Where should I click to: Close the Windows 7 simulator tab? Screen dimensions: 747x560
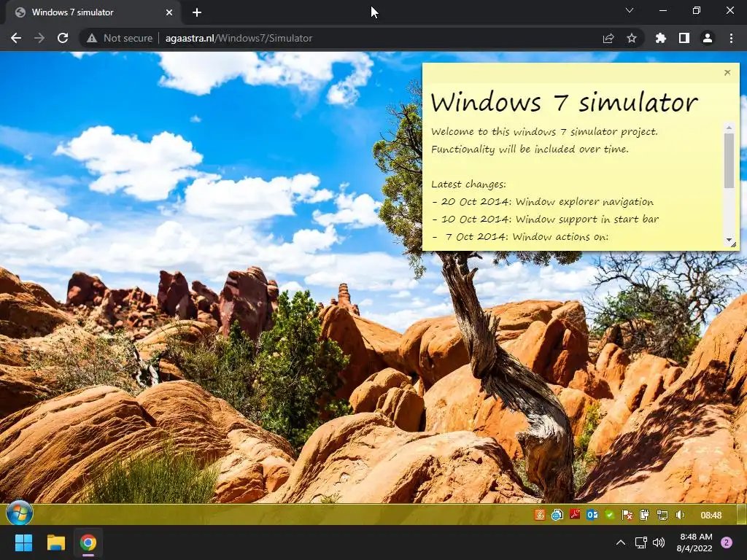pyautogui.click(x=169, y=12)
